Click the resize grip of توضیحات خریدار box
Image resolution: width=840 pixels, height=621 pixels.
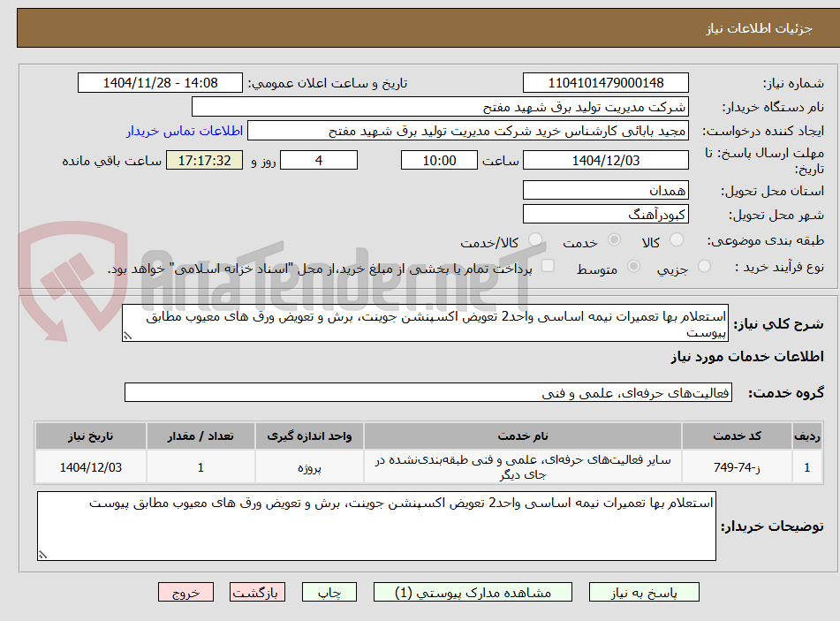pos(42,555)
